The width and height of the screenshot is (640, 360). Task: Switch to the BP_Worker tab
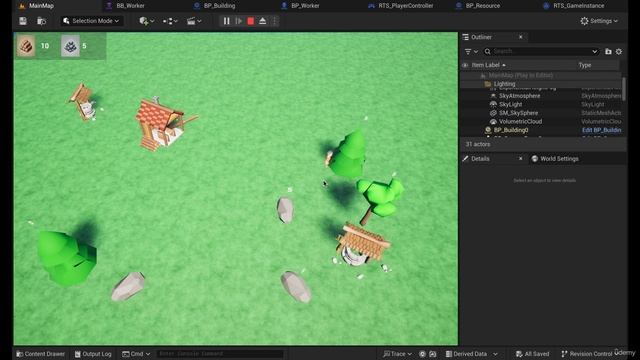pos(305,6)
